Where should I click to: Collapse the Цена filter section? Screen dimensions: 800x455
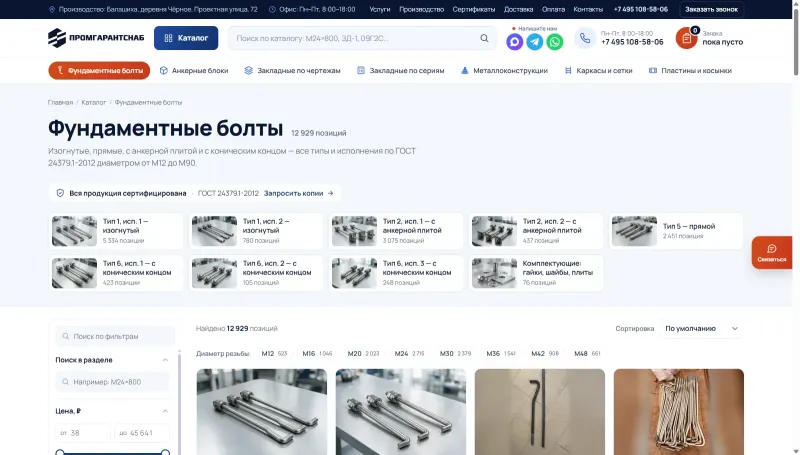point(165,411)
